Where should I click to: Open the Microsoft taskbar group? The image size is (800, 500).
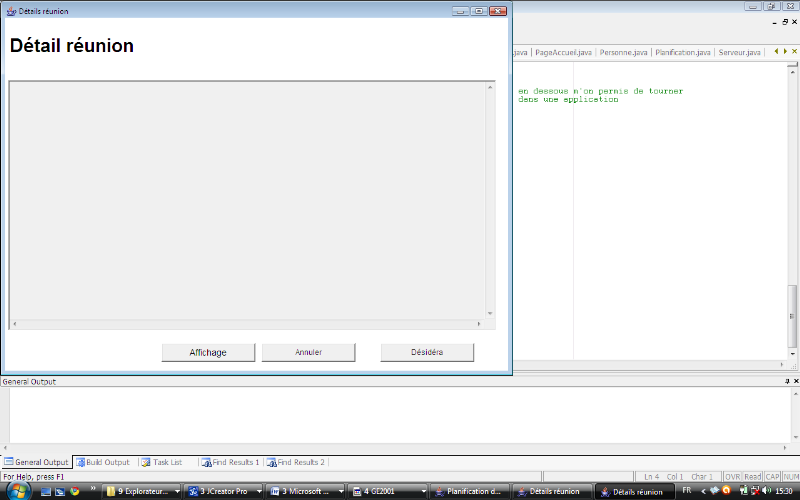click(306, 491)
